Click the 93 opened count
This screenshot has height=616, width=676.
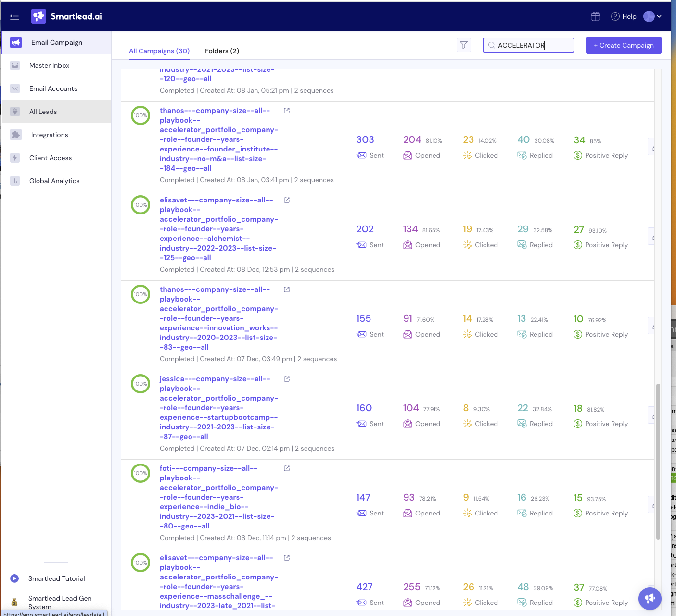tap(409, 497)
